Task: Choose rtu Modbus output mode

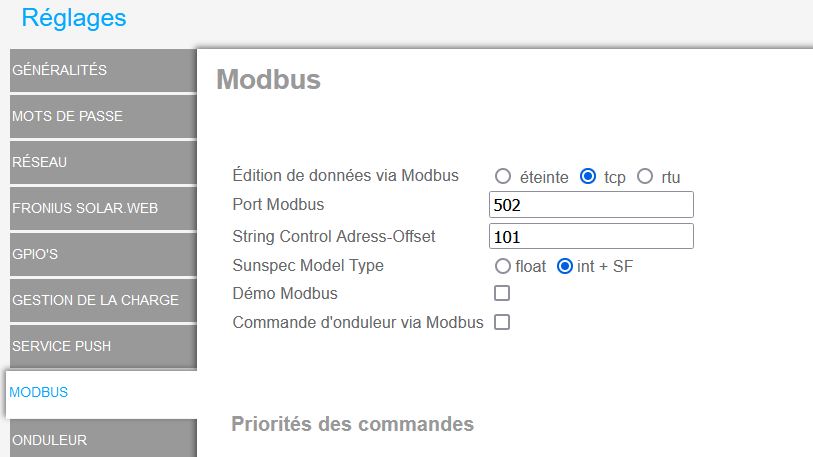Action: (645, 176)
